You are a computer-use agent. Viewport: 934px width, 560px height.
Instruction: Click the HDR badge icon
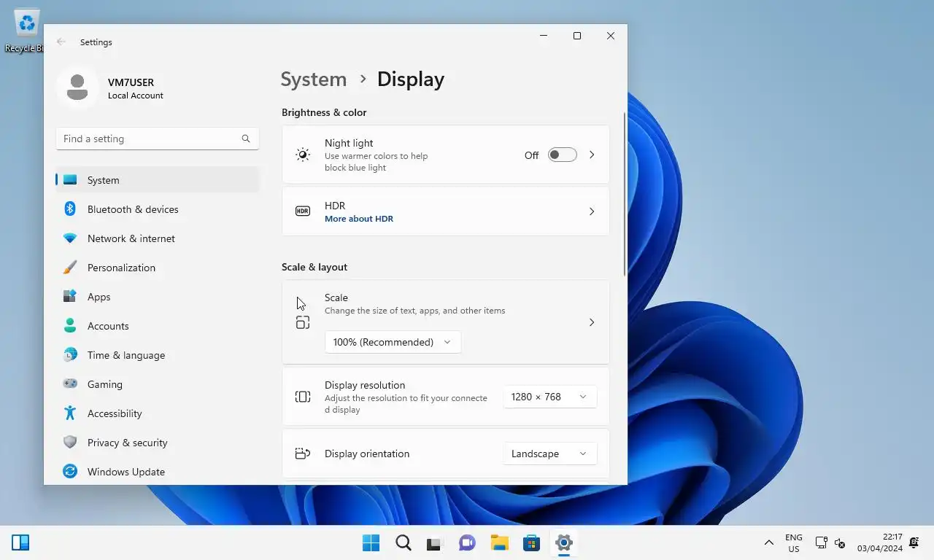click(303, 211)
